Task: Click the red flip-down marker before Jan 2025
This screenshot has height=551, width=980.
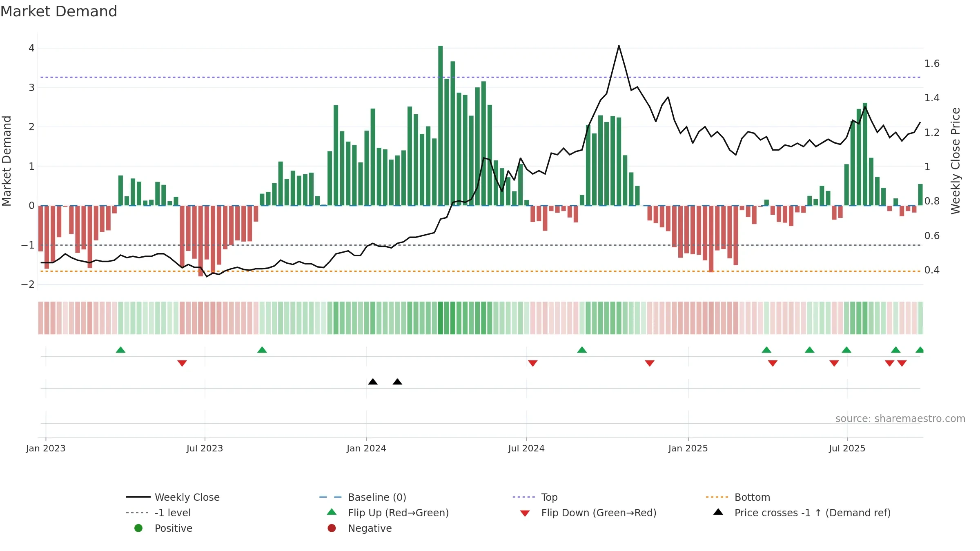Action: click(x=650, y=363)
